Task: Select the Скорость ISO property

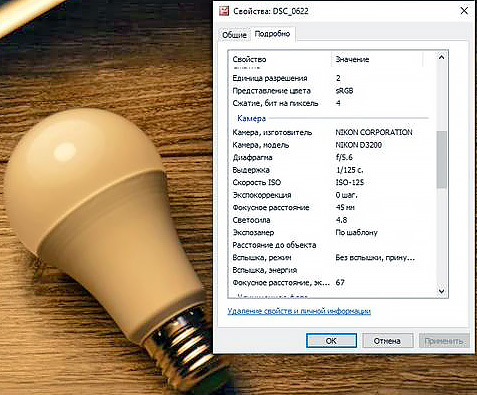Action: click(257, 182)
